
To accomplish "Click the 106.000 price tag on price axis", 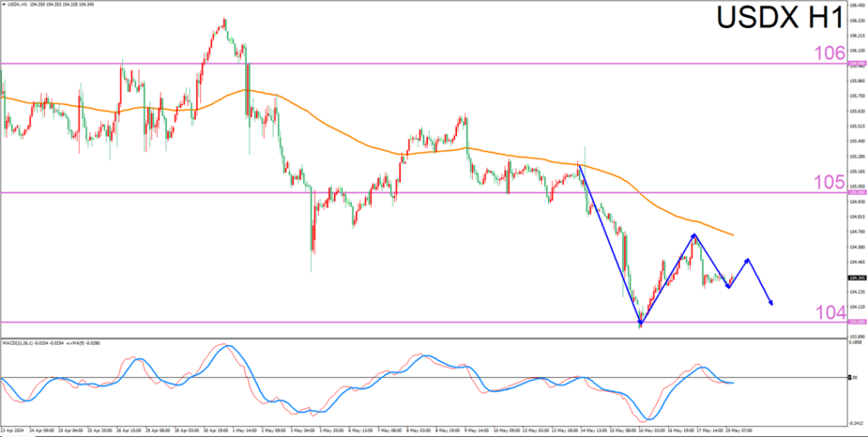I will point(856,64).
